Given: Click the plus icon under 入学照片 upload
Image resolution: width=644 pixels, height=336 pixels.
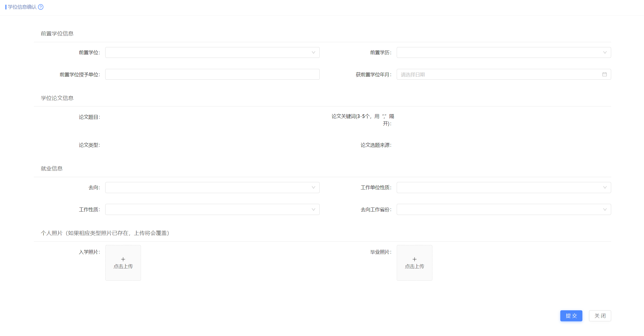Looking at the screenshot, I should [123, 259].
